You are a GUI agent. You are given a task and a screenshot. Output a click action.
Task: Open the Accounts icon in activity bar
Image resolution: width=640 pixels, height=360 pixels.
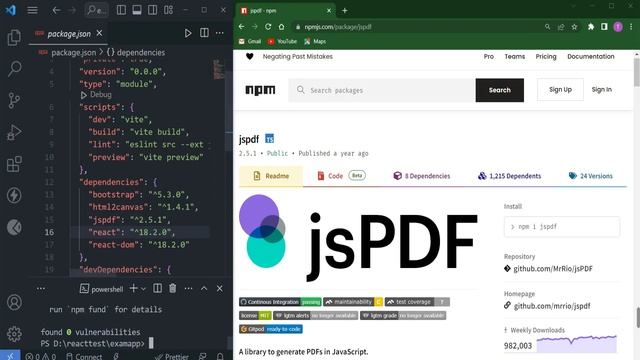coord(14,302)
